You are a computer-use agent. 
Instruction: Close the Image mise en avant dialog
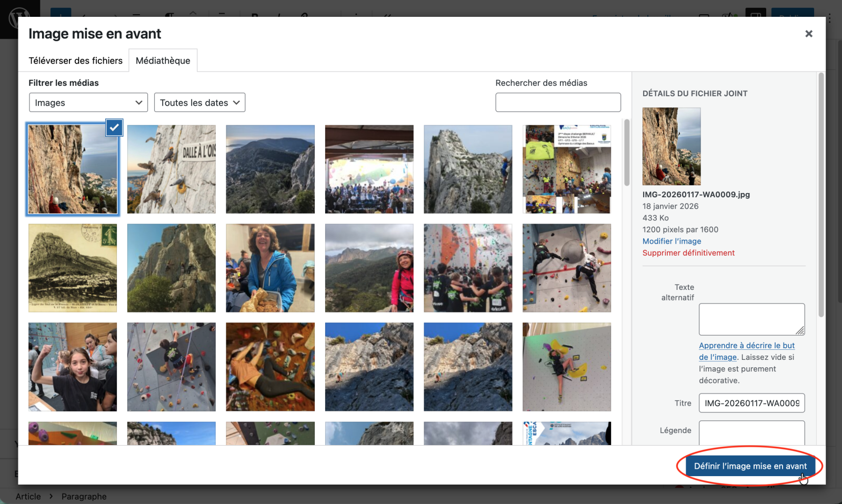808,34
